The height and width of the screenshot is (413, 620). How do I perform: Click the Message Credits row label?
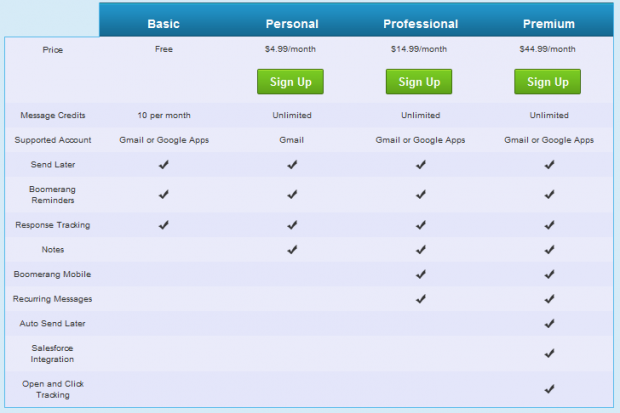(x=53, y=115)
